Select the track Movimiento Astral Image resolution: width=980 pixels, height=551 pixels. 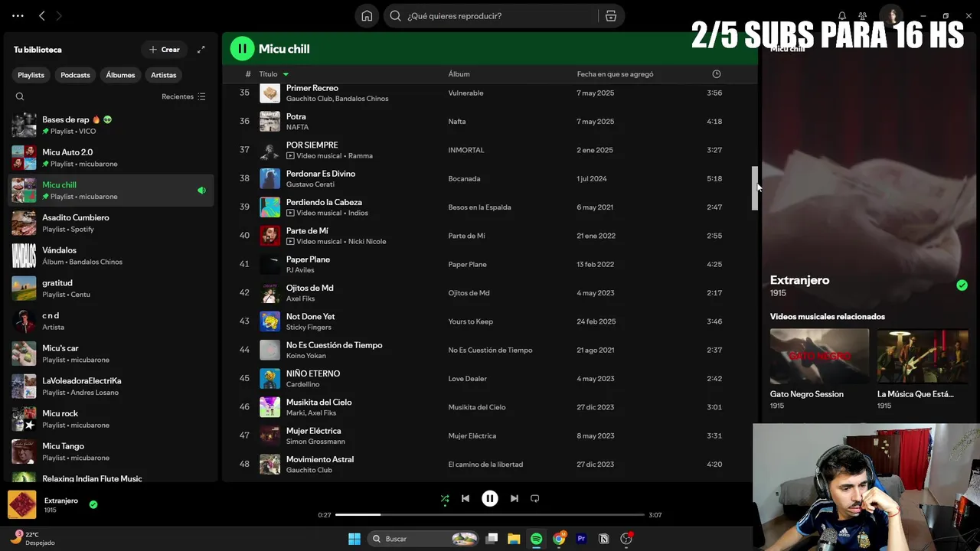click(x=490, y=465)
